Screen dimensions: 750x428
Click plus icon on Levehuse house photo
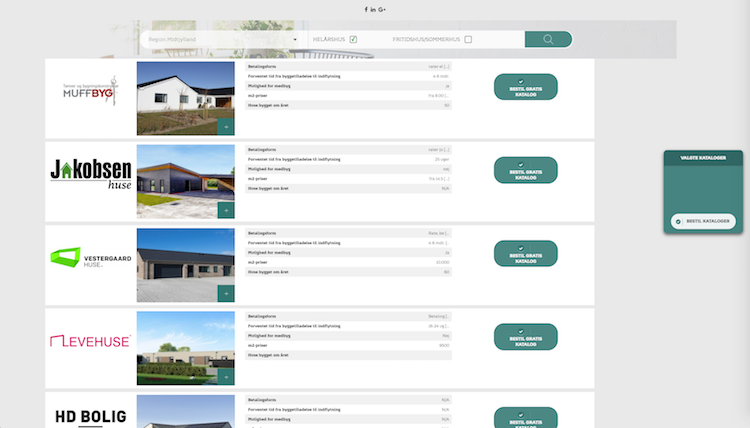(x=225, y=377)
